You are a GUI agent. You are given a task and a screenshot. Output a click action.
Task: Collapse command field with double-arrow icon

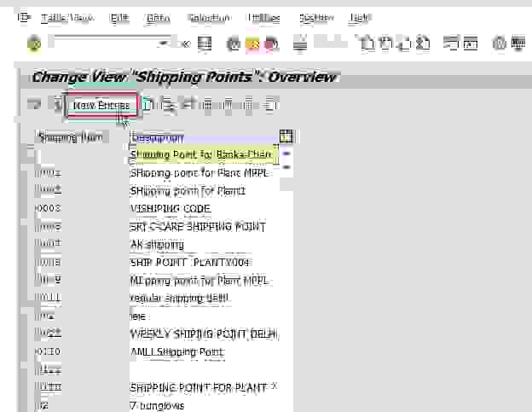[186, 44]
